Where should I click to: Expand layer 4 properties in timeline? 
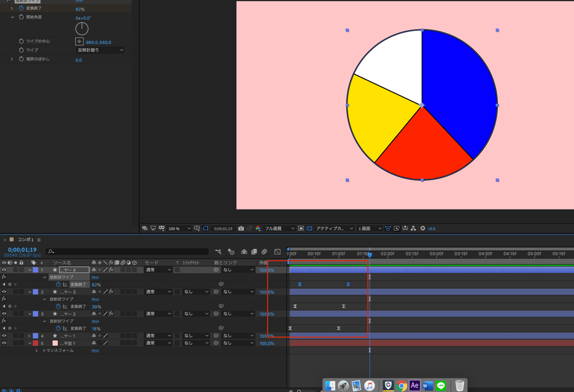pos(29,336)
